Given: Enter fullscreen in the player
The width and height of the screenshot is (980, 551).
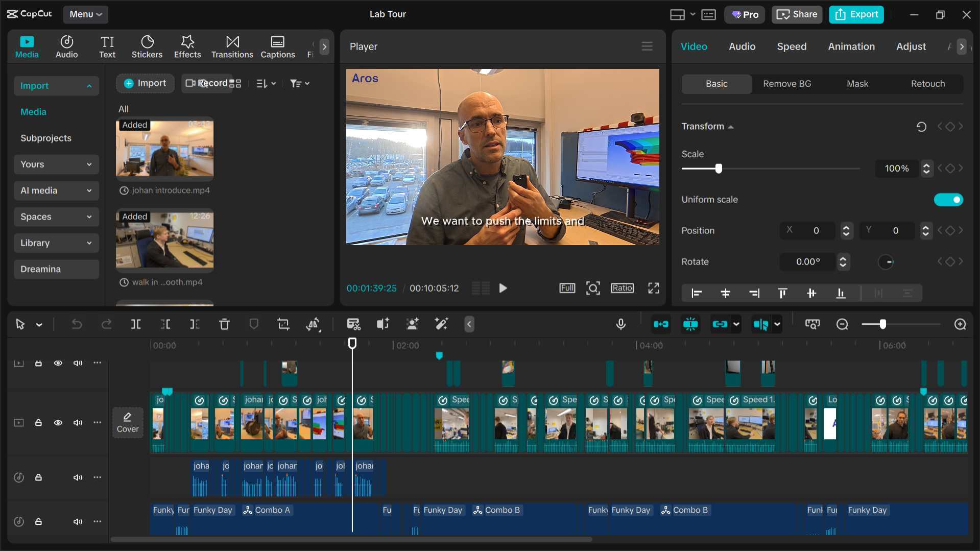Looking at the screenshot, I should point(654,288).
